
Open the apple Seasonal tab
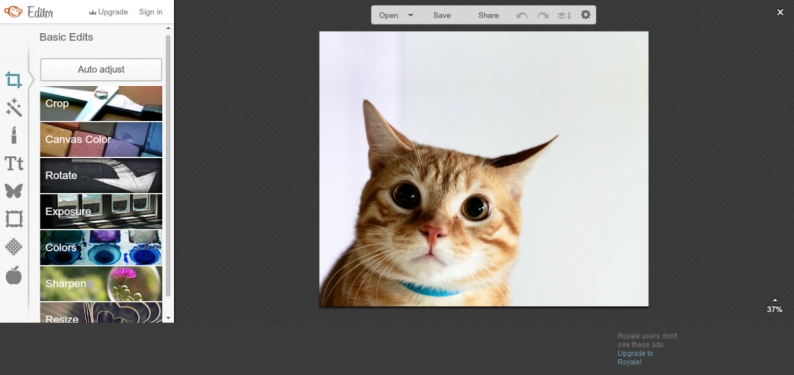[14, 275]
